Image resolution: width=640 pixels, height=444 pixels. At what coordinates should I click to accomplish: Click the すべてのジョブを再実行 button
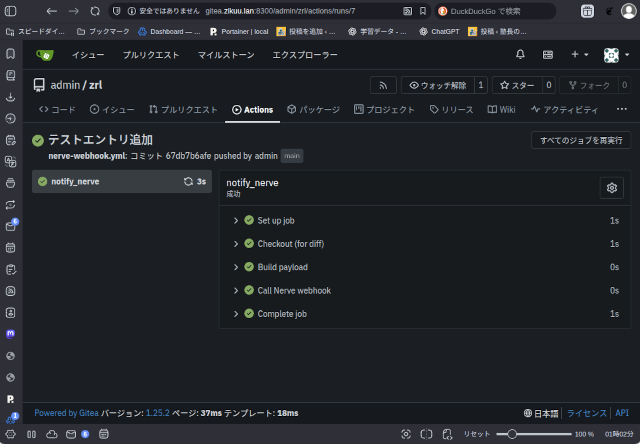pyautogui.click(x=580, y=141)
